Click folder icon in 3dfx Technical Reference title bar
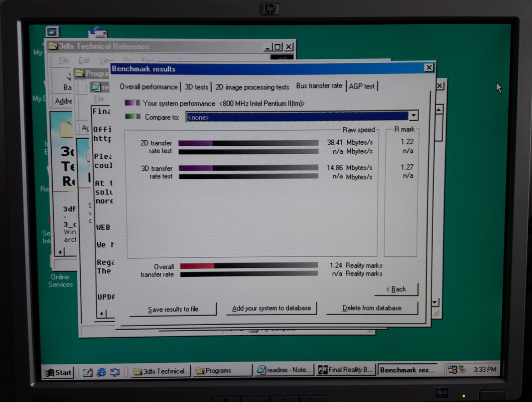532x402 pixels. click(x=53, y=46)
